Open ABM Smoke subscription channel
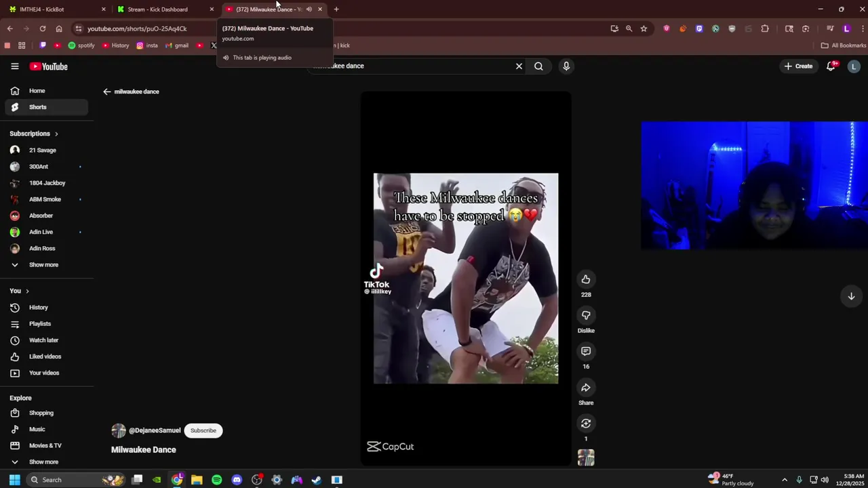 pyautogui.click(x=46, y=199)
